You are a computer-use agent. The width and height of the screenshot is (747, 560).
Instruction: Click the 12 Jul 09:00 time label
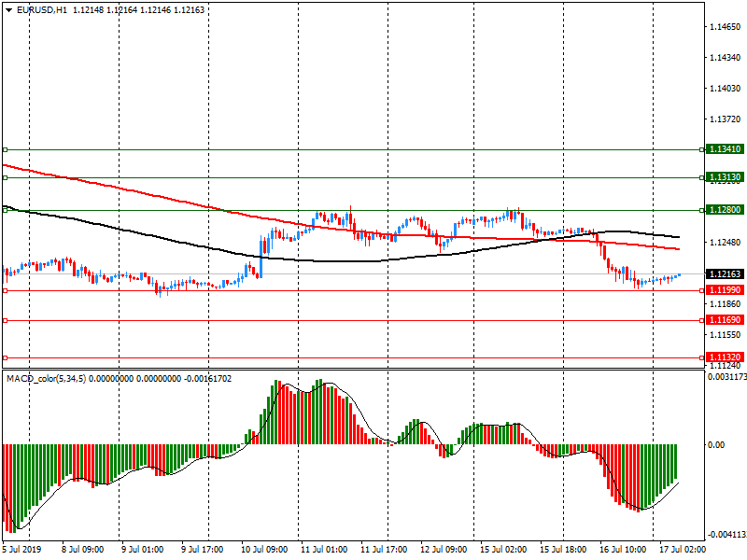pos(444,550)
